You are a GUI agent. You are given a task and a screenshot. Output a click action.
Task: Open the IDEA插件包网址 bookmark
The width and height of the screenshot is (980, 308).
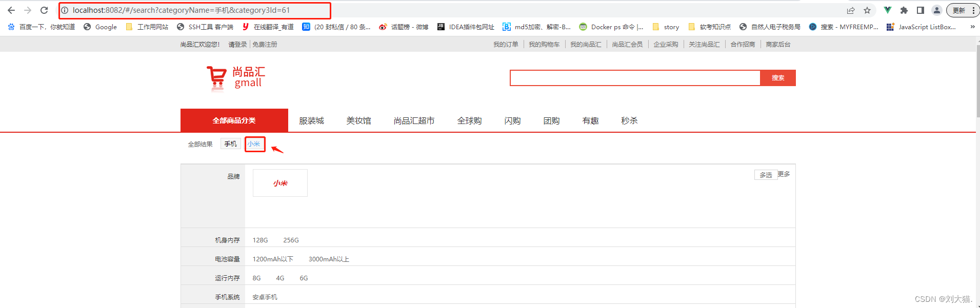click(466, 27)
